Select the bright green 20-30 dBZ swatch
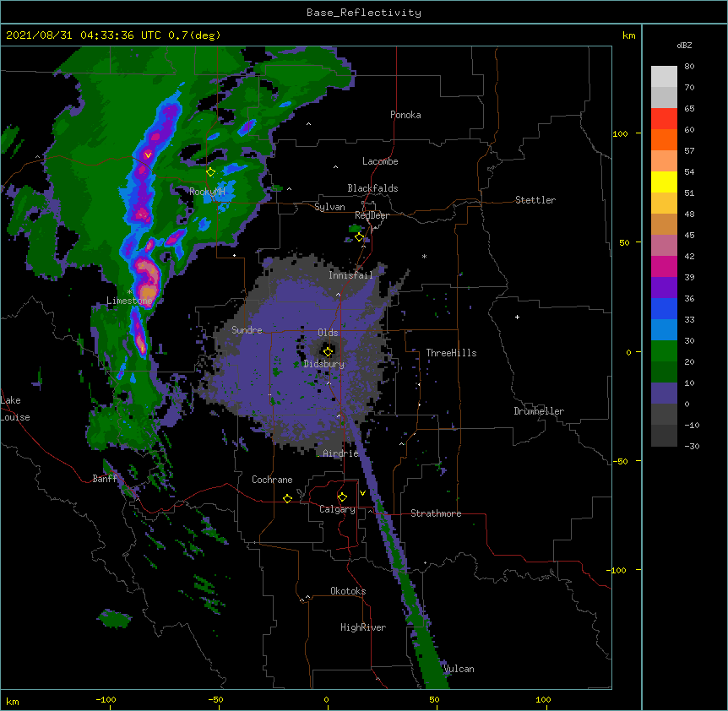 pos(664,351)
